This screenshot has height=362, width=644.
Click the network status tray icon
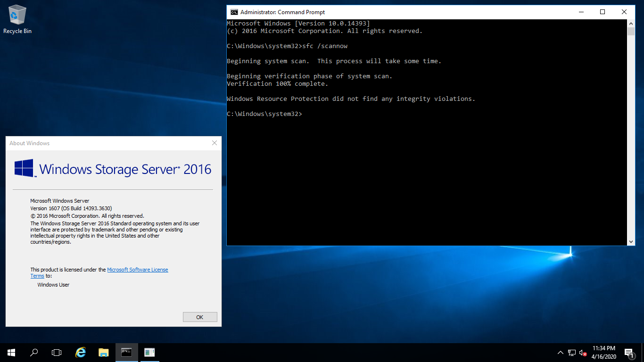coord(572,353)
